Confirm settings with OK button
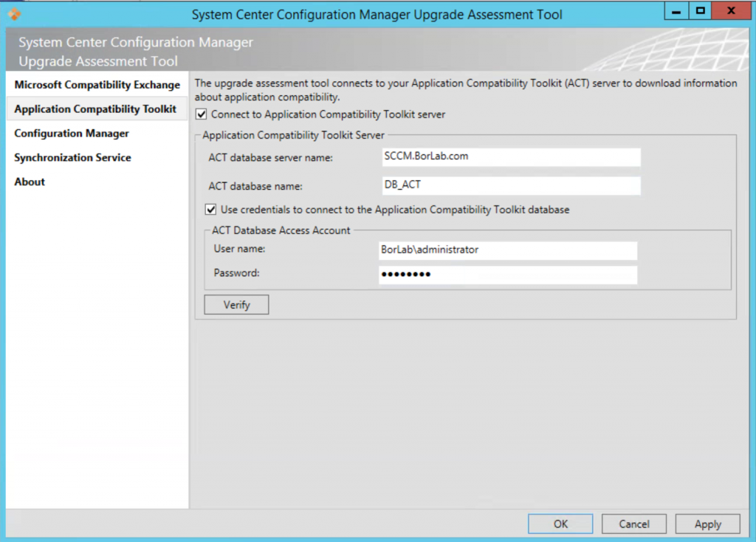This screenshot has width=756, height=542. [560, 524]
